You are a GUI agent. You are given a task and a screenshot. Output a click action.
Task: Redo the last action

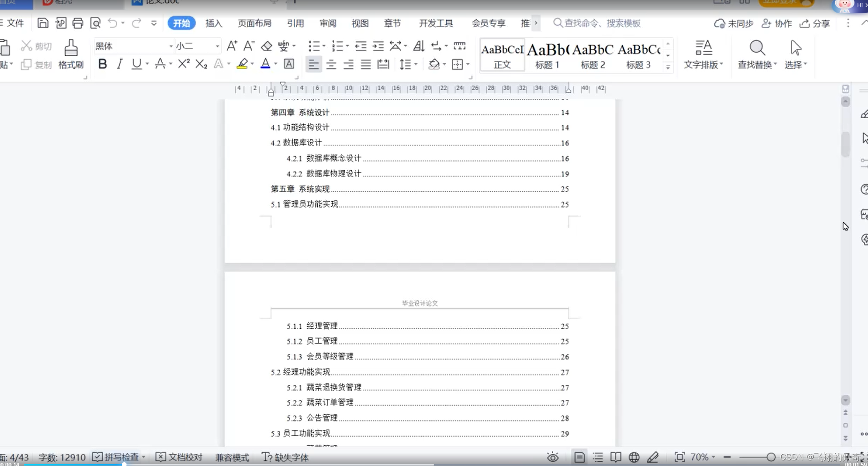pyautogui.click(x=136, y=23)
